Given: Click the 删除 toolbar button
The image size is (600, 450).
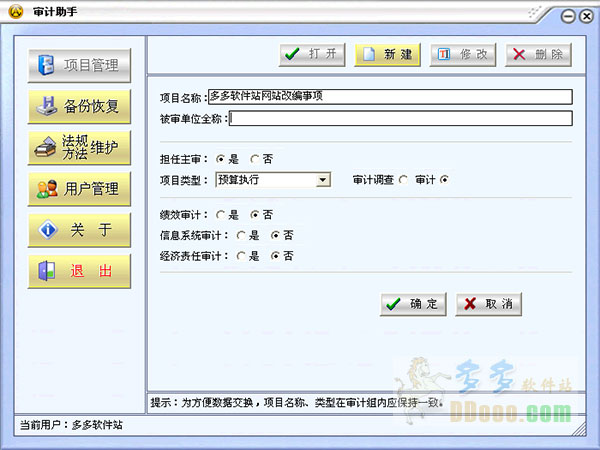Looking at the screenshot, I should tap(538, 55).
